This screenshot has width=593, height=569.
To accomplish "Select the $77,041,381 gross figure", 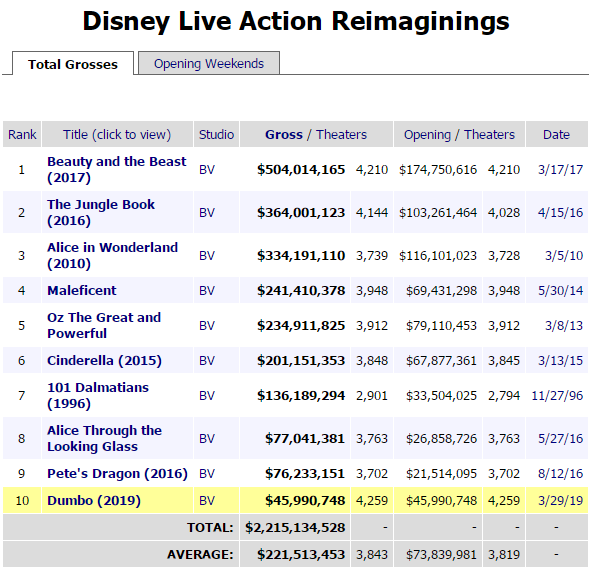I will [x=305, y=439].
